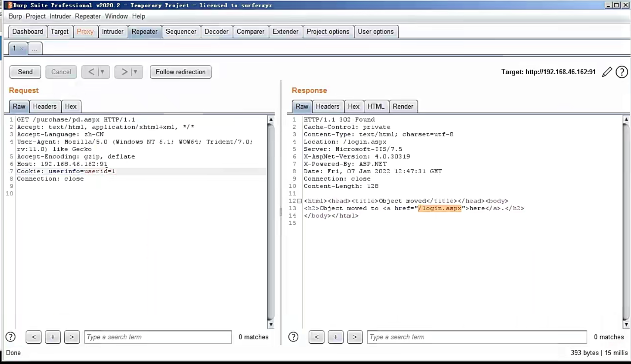Image resolution: width=631 pixels, height=364 pixels.
Task: Open the Repeater menu
Action: tap(88, 16)
